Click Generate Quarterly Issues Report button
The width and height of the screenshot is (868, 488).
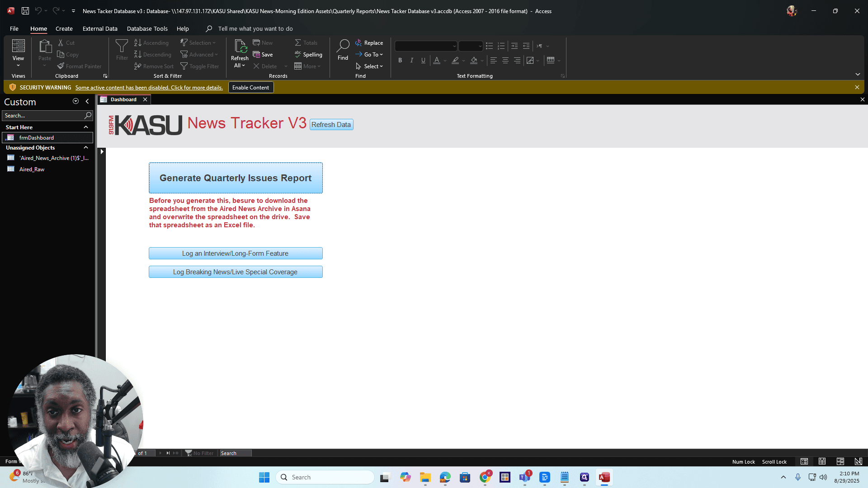click(x=236, y=178)
